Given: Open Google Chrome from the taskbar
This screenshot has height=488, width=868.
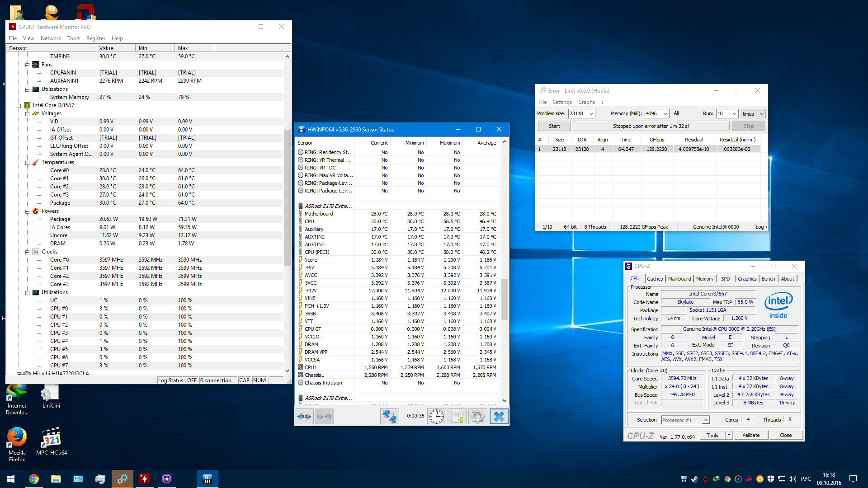Looking at the screenshot, I should [x=34, y=479].
